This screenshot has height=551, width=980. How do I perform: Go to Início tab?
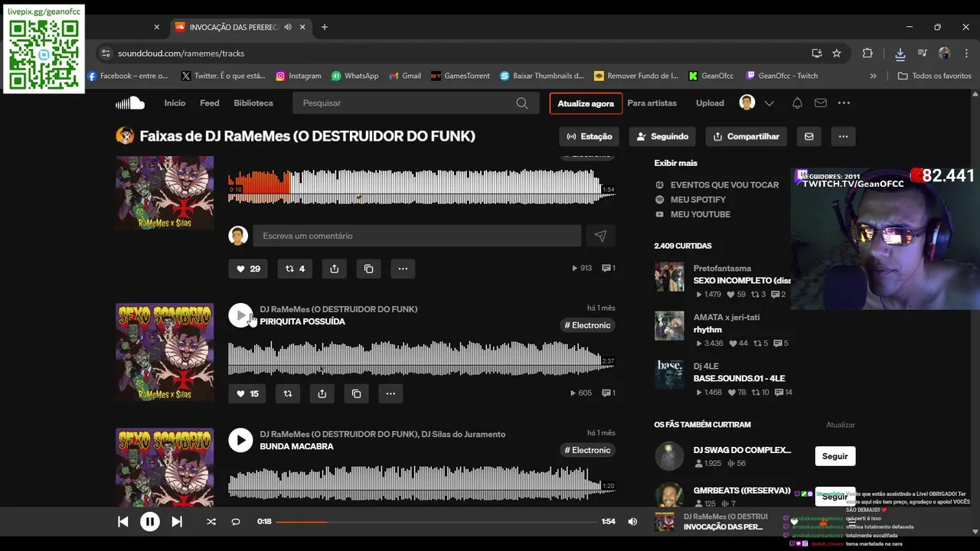(x=175, y=103)
